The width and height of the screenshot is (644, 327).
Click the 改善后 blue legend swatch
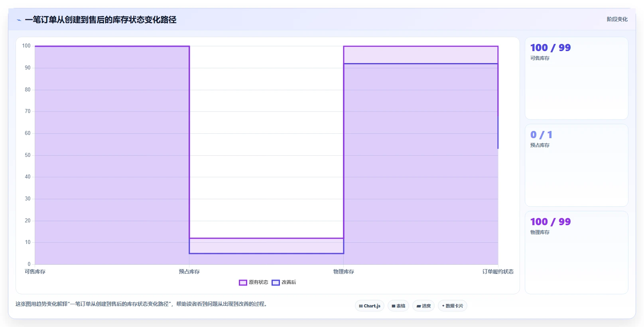point(276,283)
